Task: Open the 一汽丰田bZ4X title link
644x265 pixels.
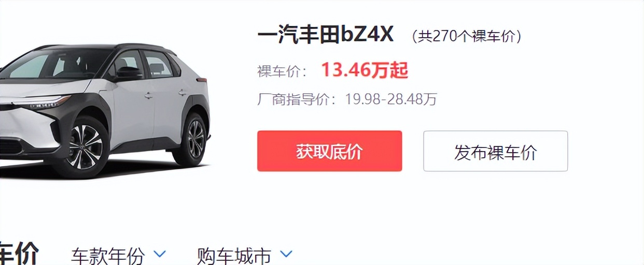Action: tap(326, 35)
